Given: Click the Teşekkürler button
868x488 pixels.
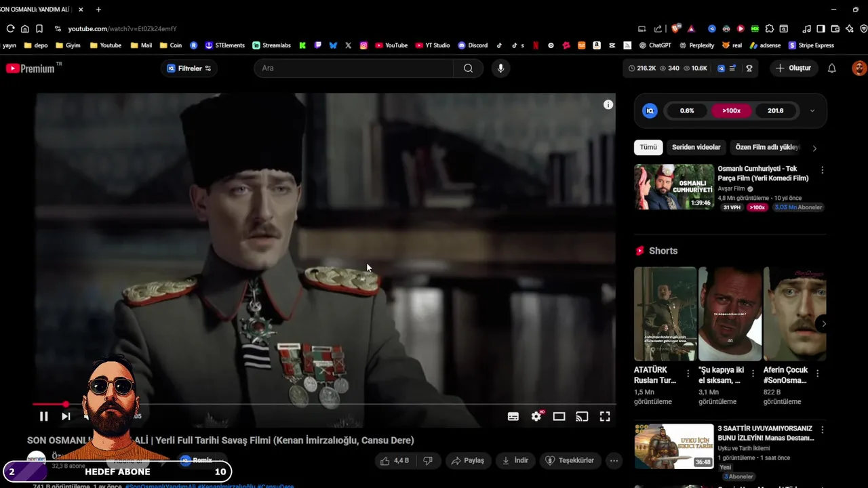Looking at the screenshot, I should pos(570,461).
